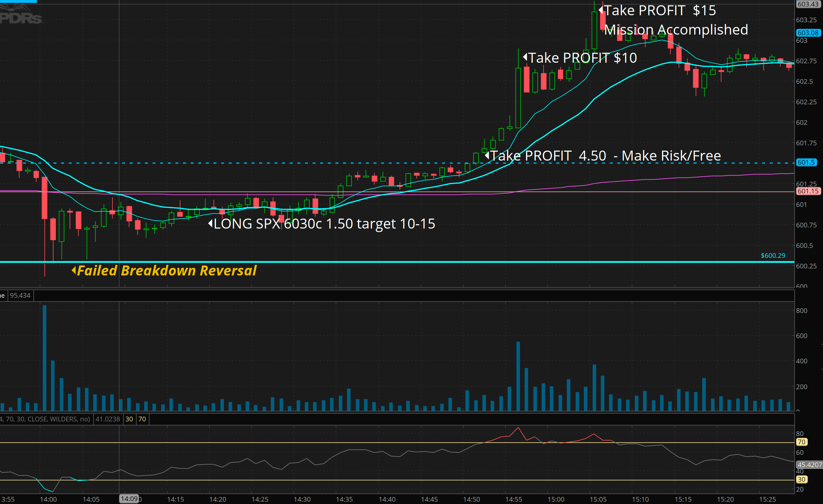Select the 45.4207 RSI value tag
Screen dimensions: 823x504
(x=809, y=465)
